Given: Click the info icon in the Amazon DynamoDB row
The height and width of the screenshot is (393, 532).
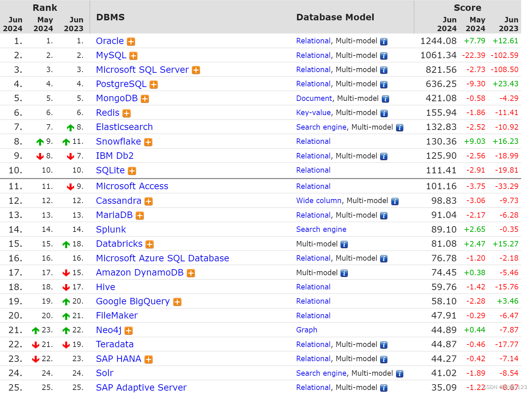Looking at the screenshot, I should [x=344, y=273].
